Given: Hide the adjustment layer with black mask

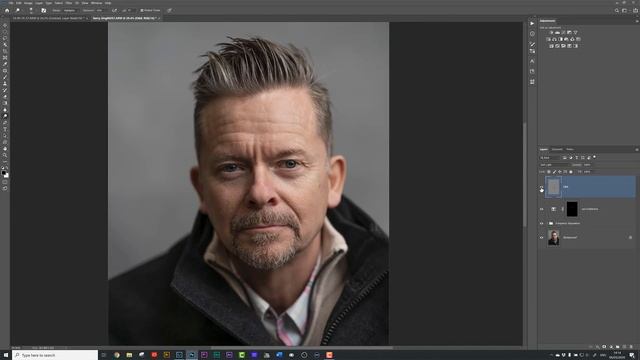Looking at the screenshot, I should pos(542,209).
